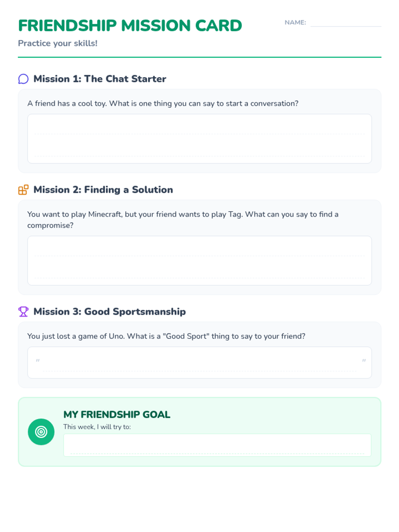
Task: Click the 'This week, I will try to' field
Action: [x=217, y=445]
